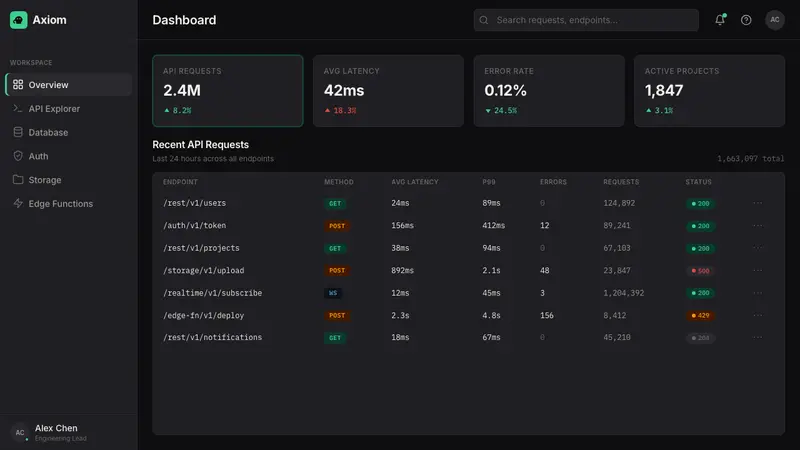Click the POST badge for /auth/v1/token
Image resolution: width=800 pixels, height=450 pixels.
[337, 226]
